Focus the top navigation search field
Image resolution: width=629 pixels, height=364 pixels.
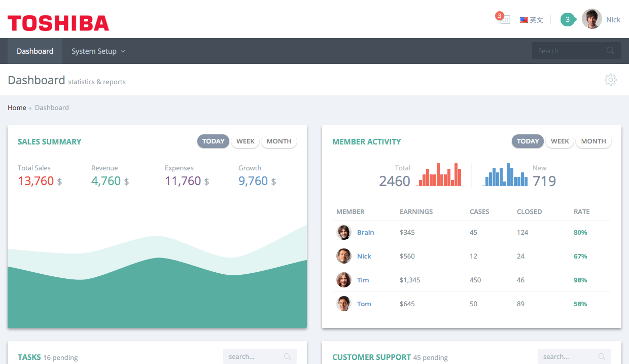click(568, 51)
